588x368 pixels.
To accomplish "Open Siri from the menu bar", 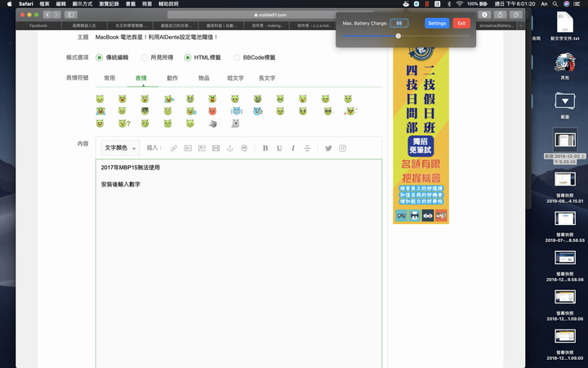I will [x=567, y=4].
